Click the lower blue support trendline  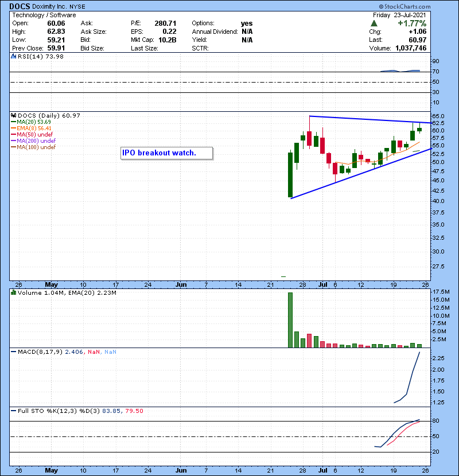tap(361, 174)
